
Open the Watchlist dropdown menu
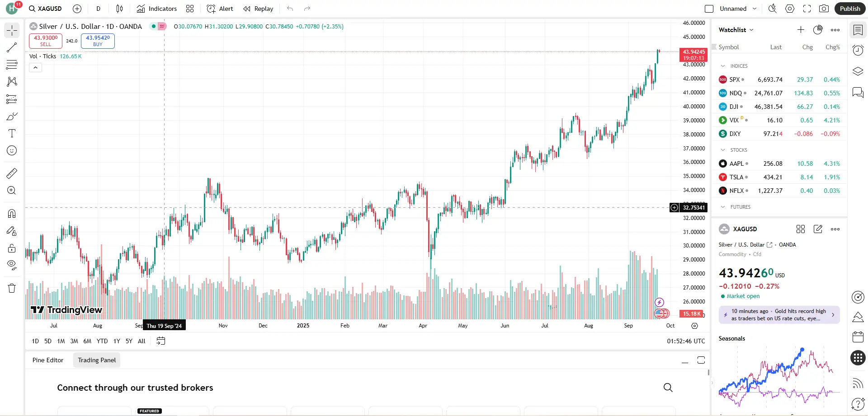point(736,30)
